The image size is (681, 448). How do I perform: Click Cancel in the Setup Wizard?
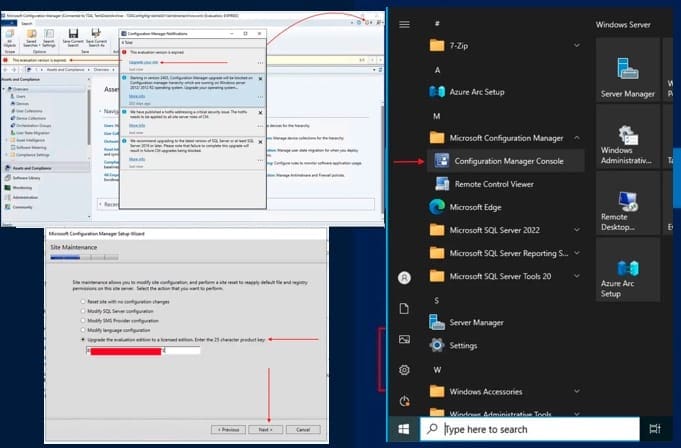(x=303, y=430)
